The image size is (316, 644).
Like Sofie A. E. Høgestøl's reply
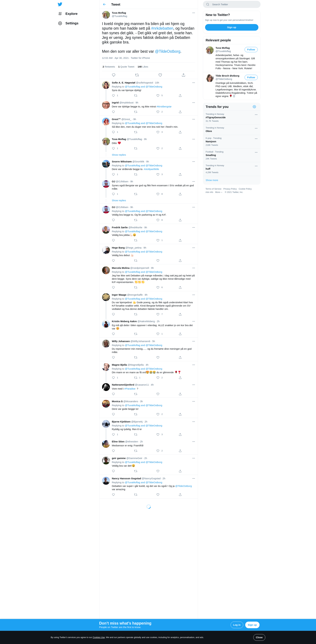[158, 96]
